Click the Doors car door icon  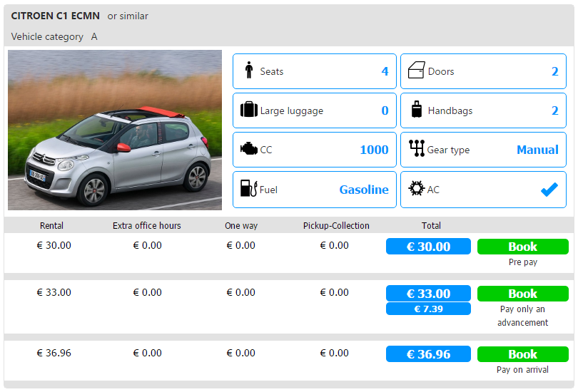pos(417,70)
